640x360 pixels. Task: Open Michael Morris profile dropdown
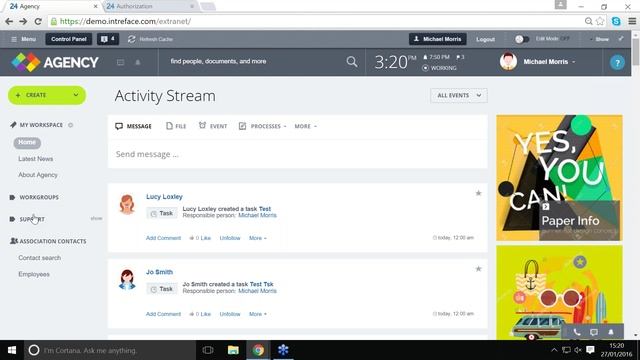click(x=549, y=62)
